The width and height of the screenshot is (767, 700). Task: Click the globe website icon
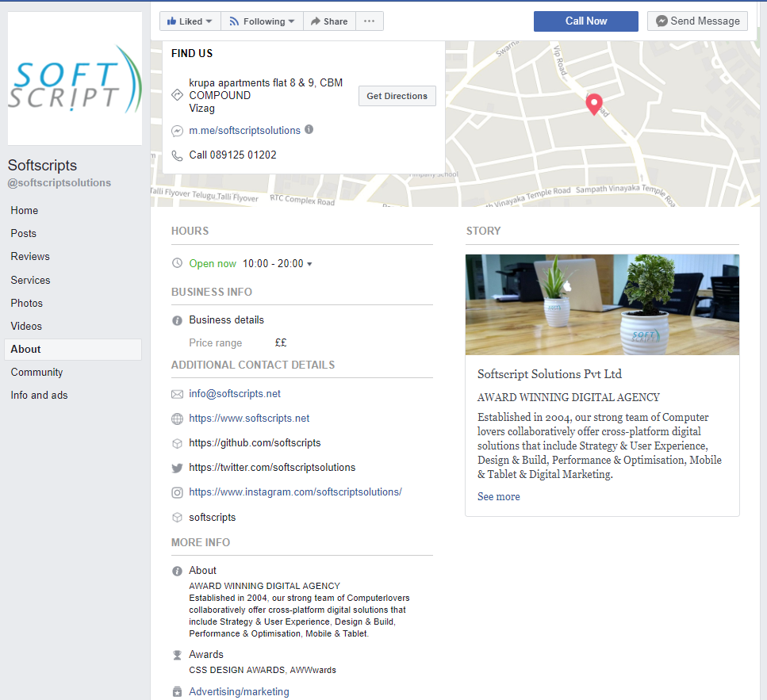coord(177,419)
